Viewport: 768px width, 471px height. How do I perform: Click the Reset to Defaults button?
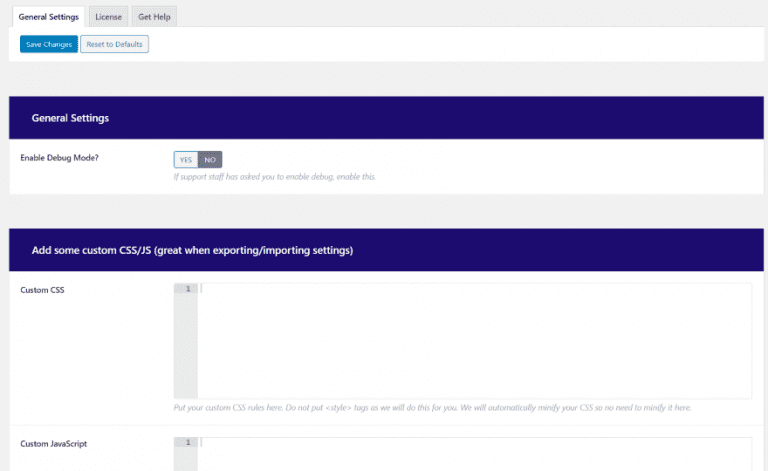point(115,44)
